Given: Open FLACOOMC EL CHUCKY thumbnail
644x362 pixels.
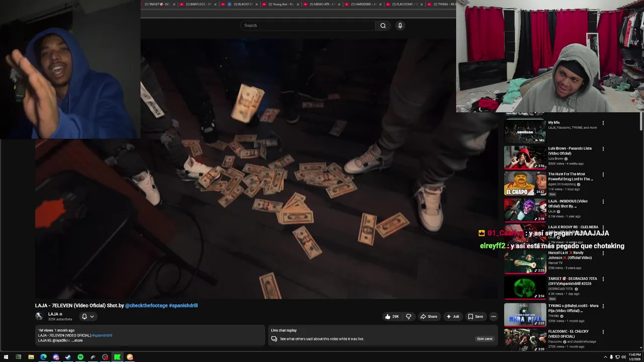Looking at the screenshot, I should tap(525, 340).
